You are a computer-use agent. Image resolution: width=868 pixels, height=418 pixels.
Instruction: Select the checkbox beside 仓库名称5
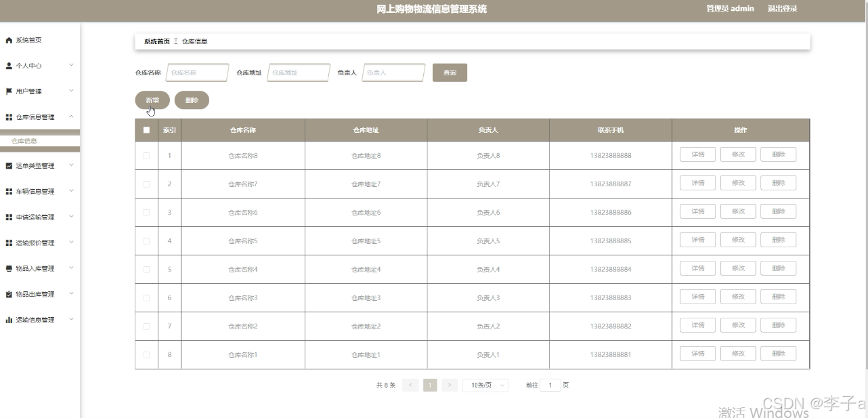point(146,241)
